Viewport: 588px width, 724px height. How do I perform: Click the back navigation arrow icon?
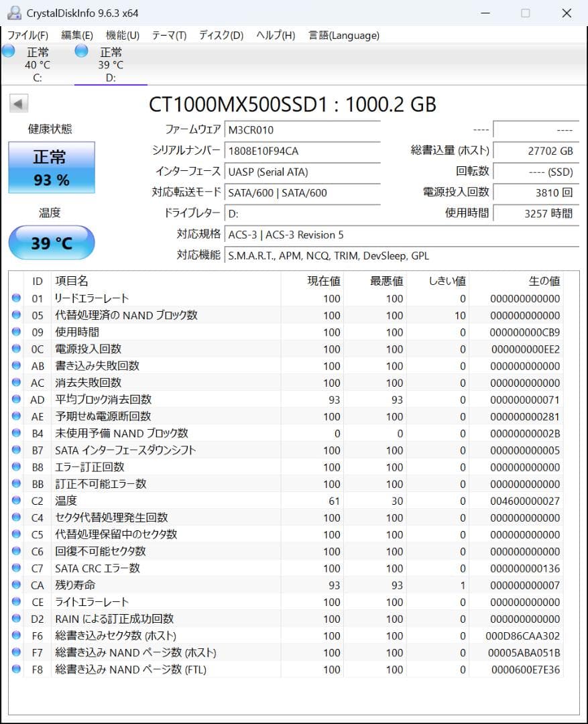tap(19, 104)
